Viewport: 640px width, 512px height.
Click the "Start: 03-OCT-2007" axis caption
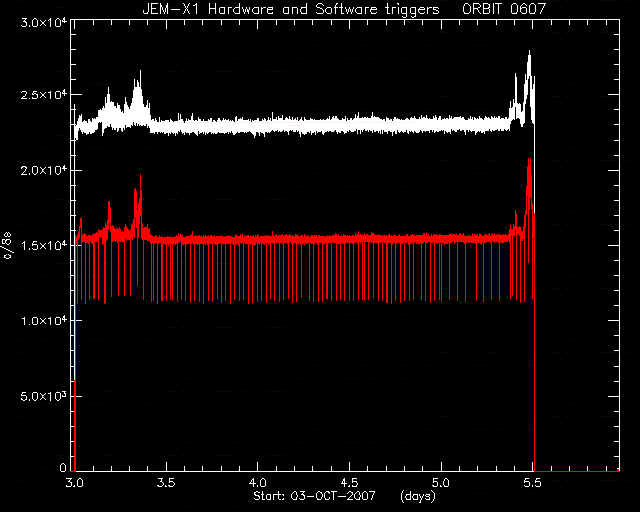pyautogui.click(x=314, y=496)
